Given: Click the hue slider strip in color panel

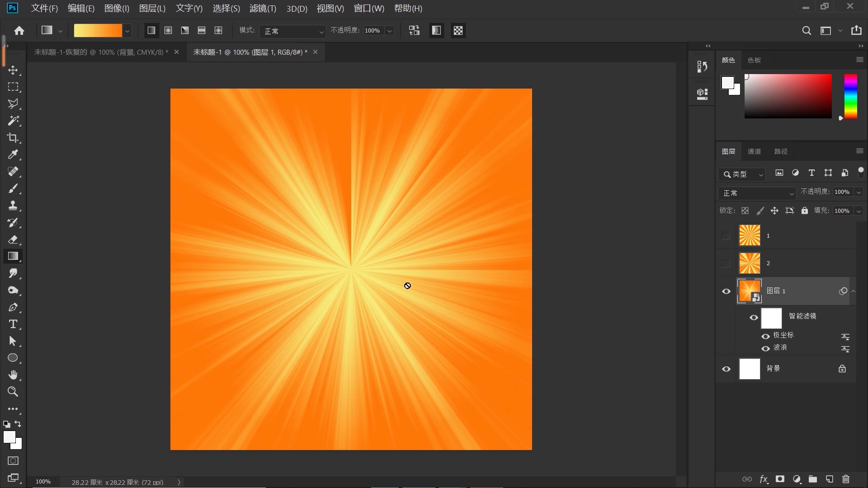Looking at the screenshot, I should pyautogui.click(x=851, y=96).
